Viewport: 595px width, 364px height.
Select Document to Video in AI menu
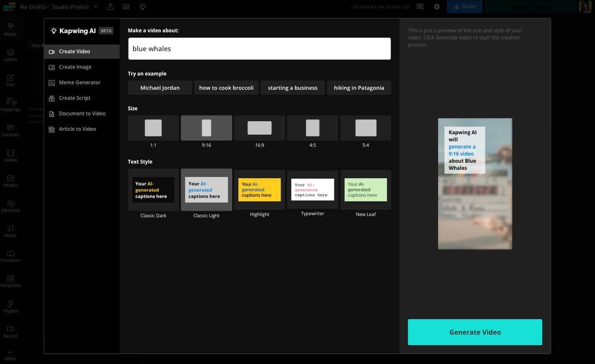click(x=82, y=114)
